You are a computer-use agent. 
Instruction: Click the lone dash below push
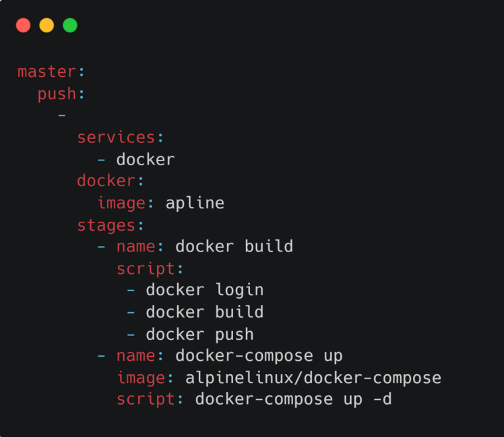pos(62,115)
